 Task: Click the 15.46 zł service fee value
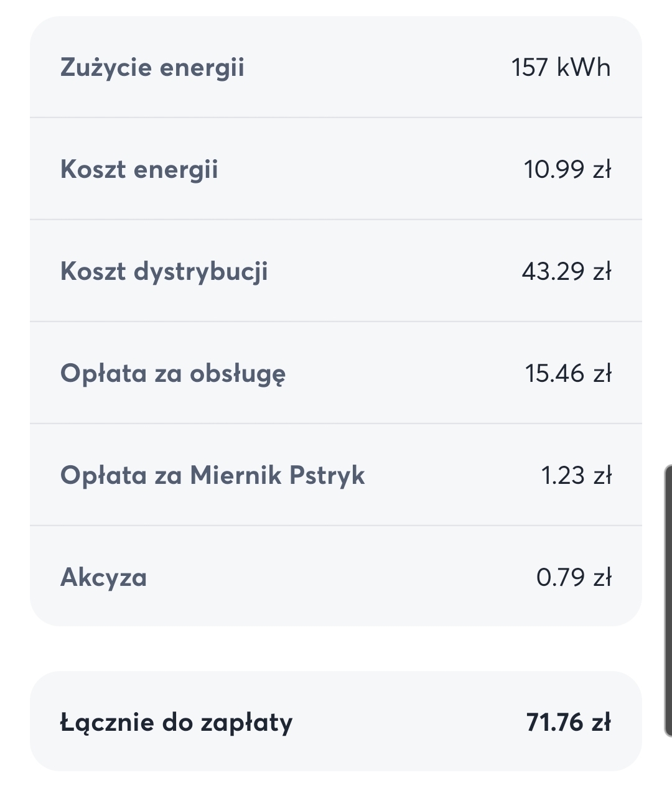[568, 373]
